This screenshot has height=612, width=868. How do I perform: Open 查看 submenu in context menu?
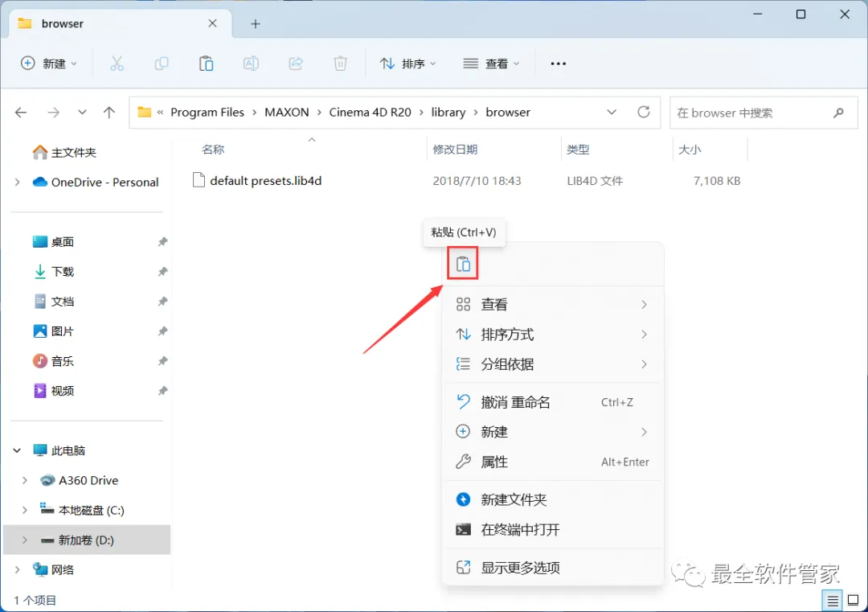pyautogui.click(x=553, y=305)
